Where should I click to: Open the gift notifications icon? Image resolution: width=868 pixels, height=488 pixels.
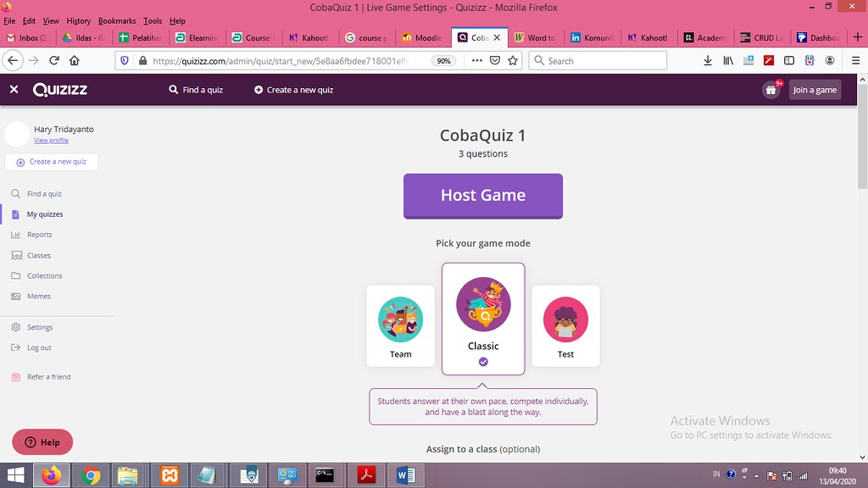click(x=771, y=90)
